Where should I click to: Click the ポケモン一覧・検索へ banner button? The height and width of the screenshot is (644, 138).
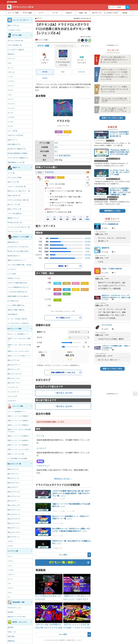pos(63,563)
